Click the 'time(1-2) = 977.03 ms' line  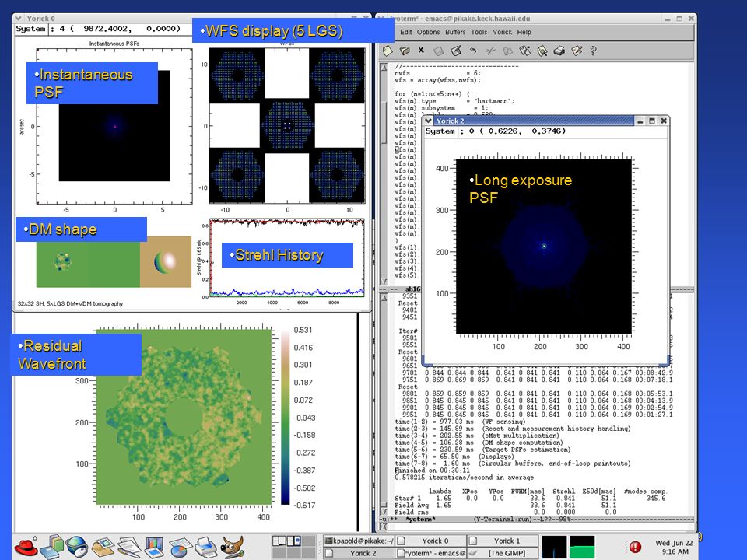coord(460,422)
